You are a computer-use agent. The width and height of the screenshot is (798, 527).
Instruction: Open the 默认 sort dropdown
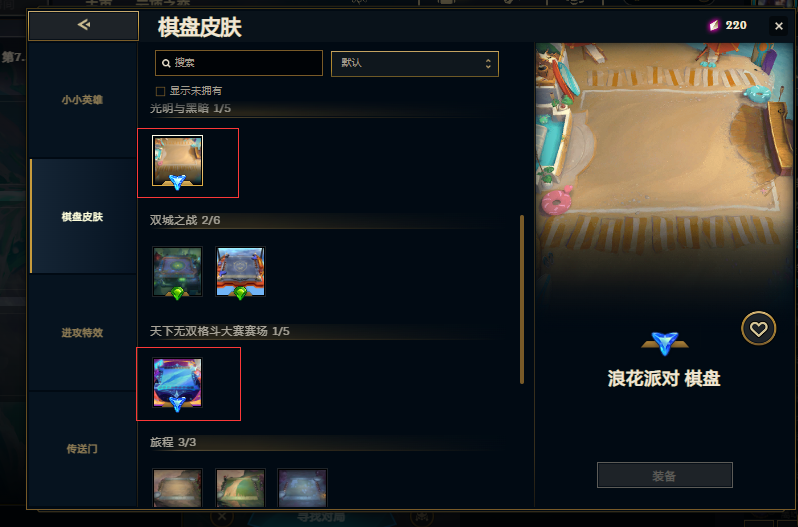415,64
